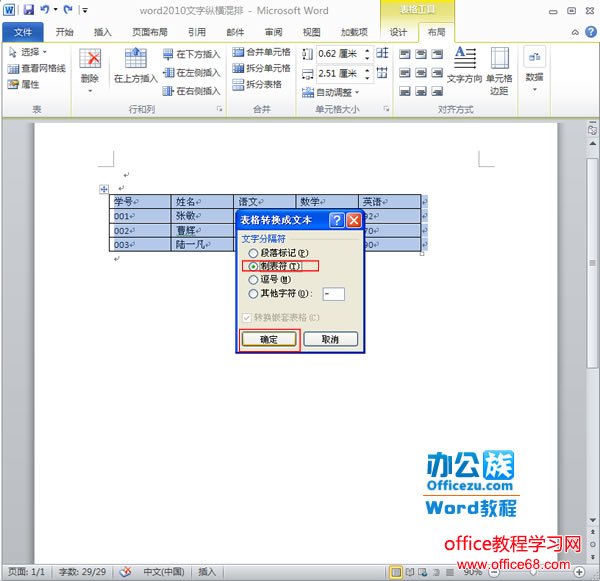Click Text Direction (文字方向) icon
The width and height of the screenshot is (600, 581).
(x=464, y=64)
